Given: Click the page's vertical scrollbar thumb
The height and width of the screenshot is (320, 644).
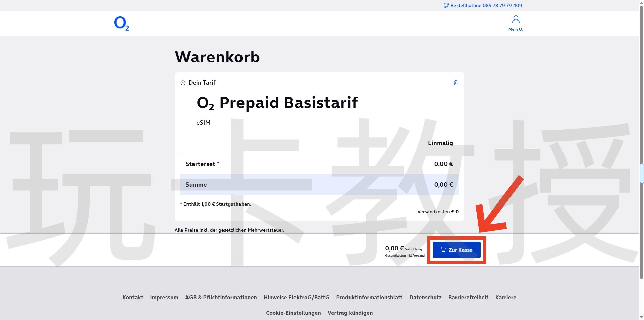Looking at the screenshot, I should pos(642,173).
